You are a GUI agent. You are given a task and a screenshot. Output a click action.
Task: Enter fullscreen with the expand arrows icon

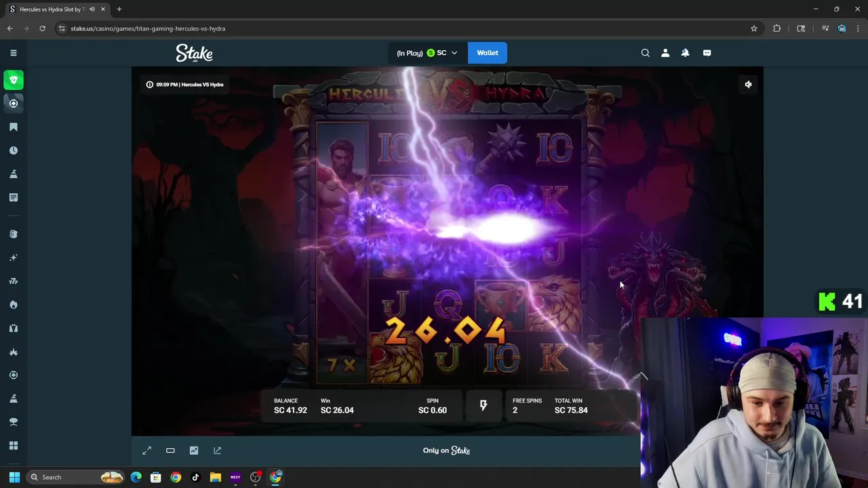146,450
